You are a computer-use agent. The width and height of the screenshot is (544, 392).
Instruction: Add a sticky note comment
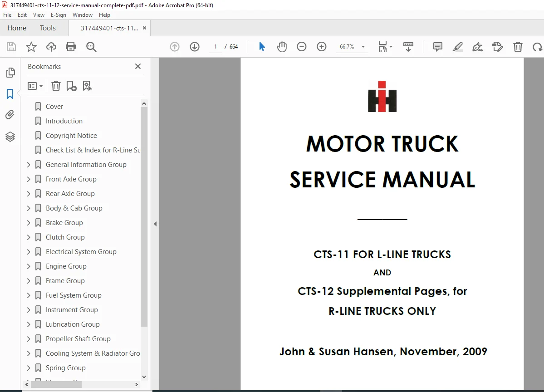pyautogui.click(x=437, y=46)
